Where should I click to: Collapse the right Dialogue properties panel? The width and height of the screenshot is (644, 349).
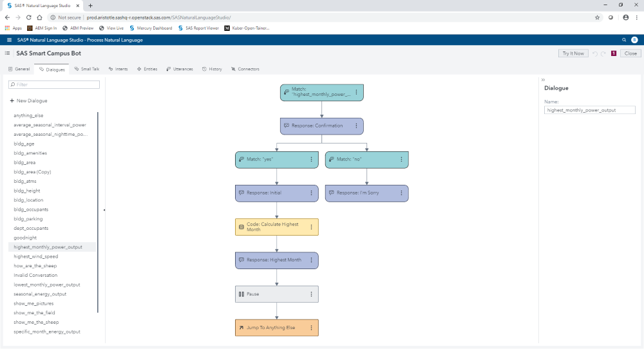tap(543, 80)
